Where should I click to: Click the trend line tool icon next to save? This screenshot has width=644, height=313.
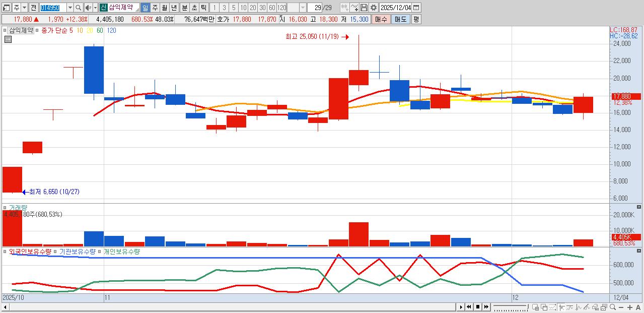pyautogui.click(x=354, y=8)
